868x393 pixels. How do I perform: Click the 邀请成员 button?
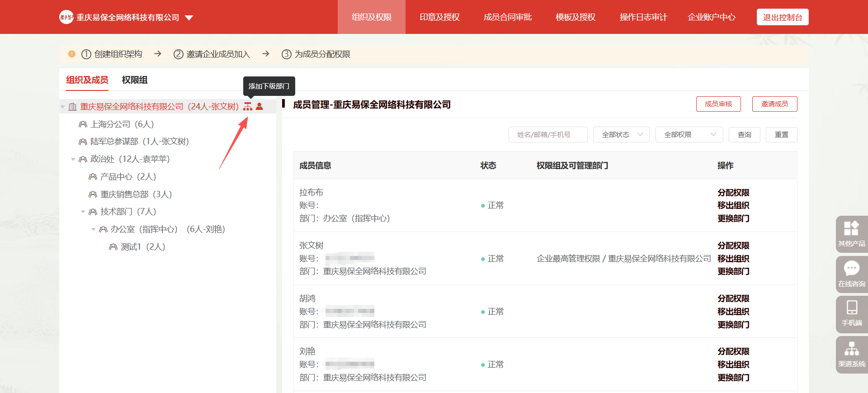pyautogui.click(x=774, y=104)
